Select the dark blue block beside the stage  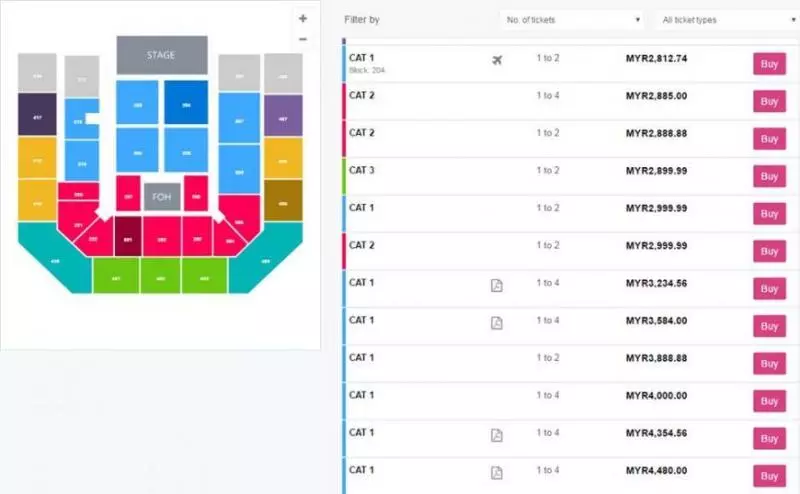pos(186,103)
